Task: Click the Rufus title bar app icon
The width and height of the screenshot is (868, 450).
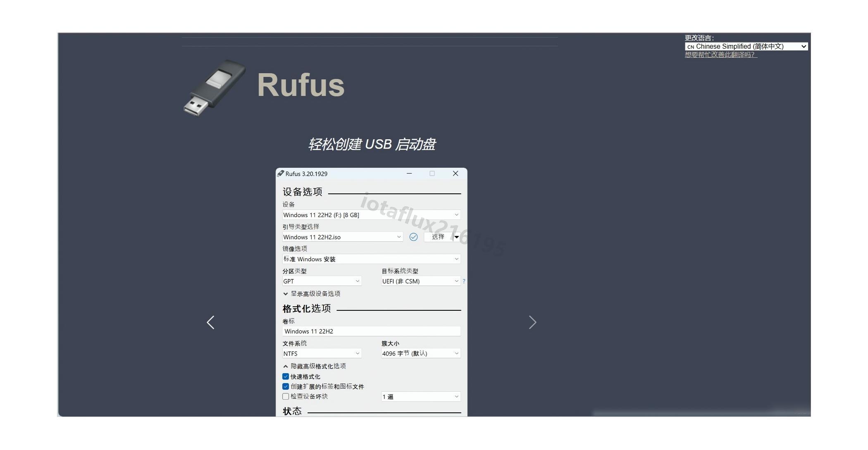Action: point(281,174)
